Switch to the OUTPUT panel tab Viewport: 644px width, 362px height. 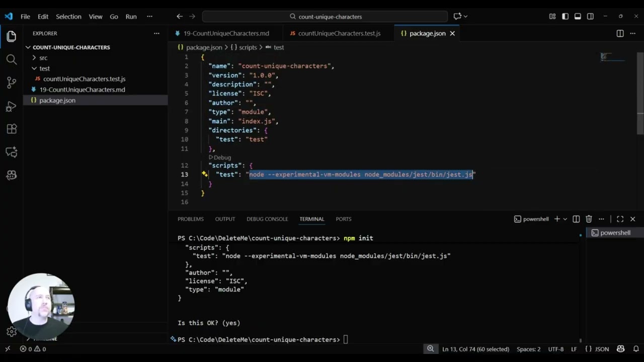(225, 219)
